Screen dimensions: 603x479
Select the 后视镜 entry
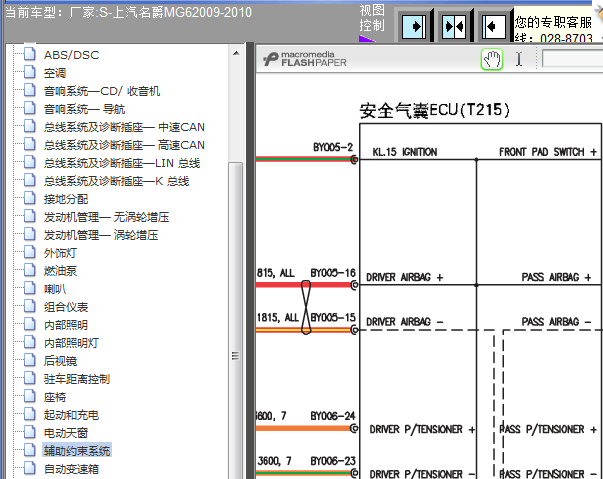click(x=60, y=361)
